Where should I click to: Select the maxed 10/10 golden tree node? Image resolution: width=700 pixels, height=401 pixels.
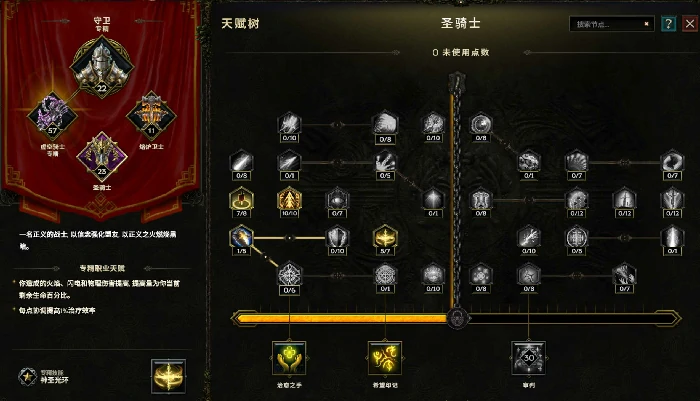pyautogui.click(x=289, y=199)
